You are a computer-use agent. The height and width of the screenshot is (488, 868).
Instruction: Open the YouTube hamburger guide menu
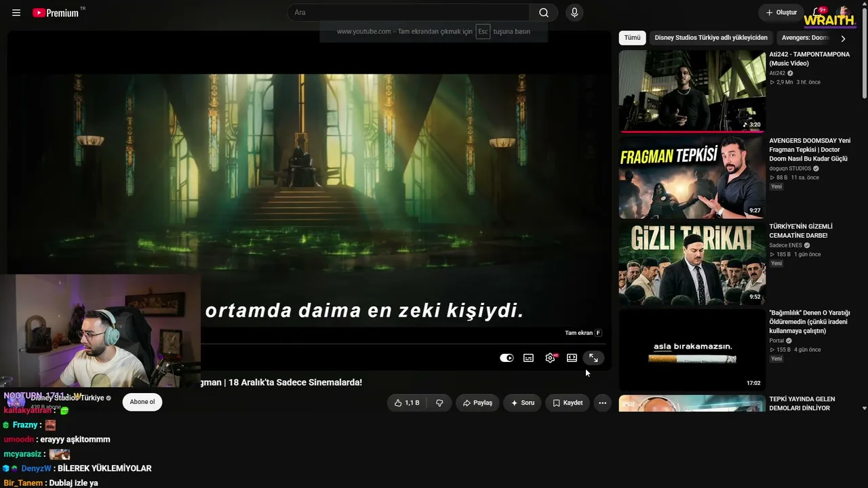(16, 13)
